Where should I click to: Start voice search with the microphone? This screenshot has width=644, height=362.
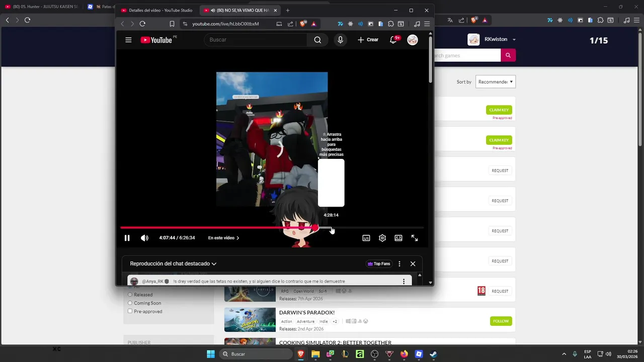(x=340, y=40)
